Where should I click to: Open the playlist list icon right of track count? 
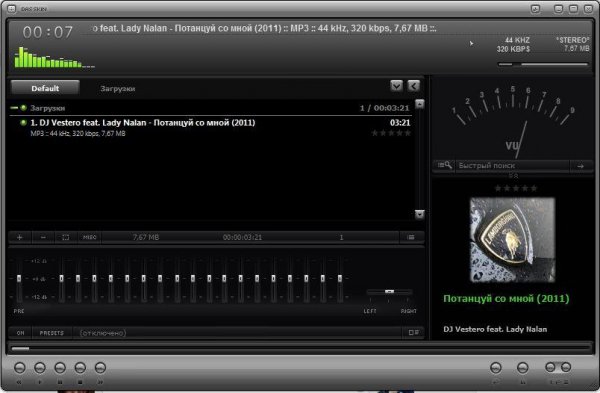pos(411,237)
